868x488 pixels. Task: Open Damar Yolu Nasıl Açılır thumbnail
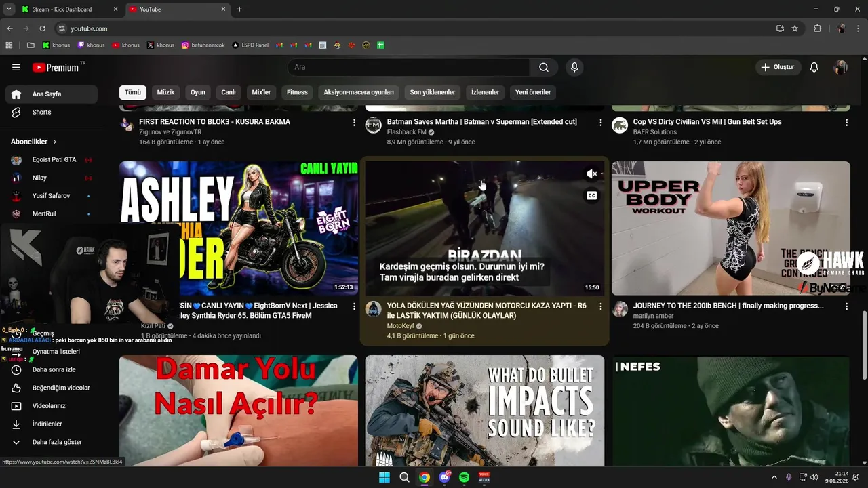[239, 411]
